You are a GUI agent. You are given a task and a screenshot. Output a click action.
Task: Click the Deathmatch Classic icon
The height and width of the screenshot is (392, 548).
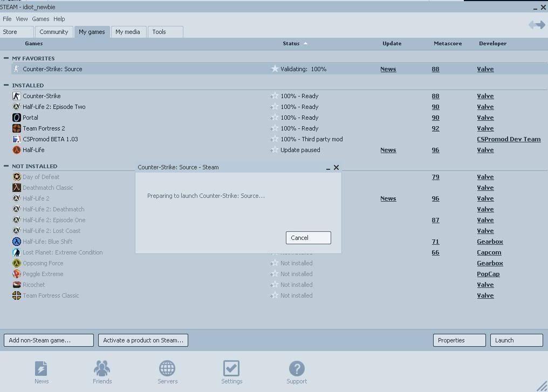[16, 188]
